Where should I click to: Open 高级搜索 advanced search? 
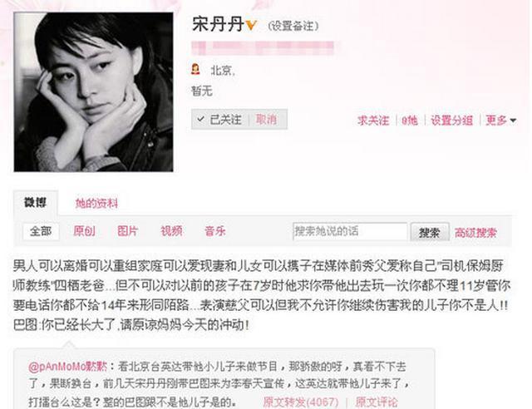(x=475, y=233)
